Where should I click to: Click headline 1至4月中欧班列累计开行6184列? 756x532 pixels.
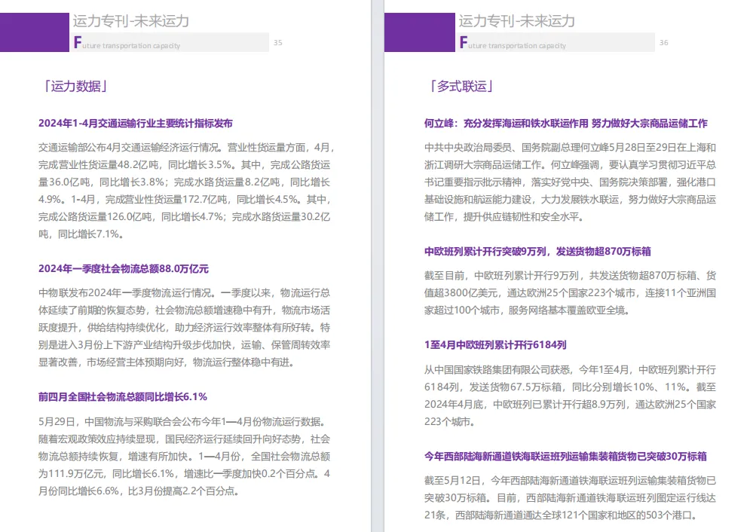(x=495, y=345)
